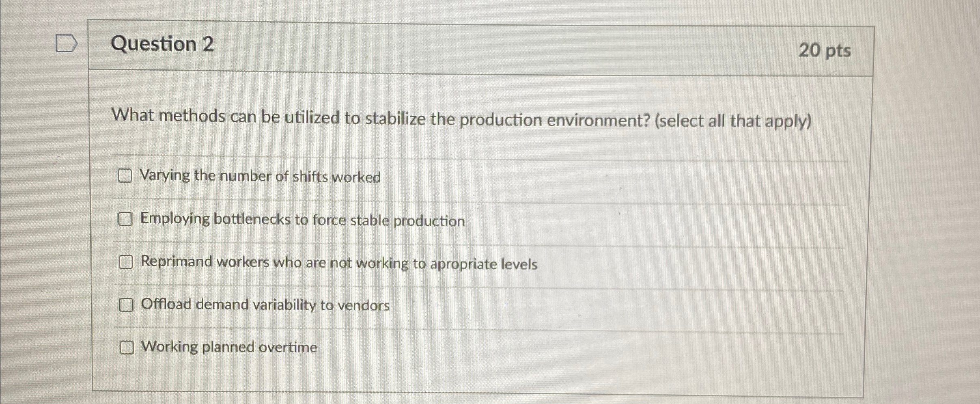
Task: Click the divider line below the question prompt
Action: (446, 156)
